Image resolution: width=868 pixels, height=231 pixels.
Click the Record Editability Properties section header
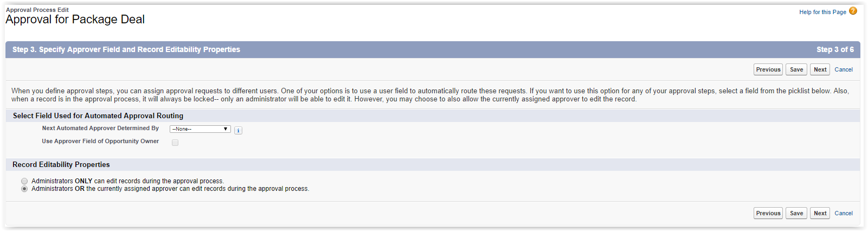click(61, 164)
